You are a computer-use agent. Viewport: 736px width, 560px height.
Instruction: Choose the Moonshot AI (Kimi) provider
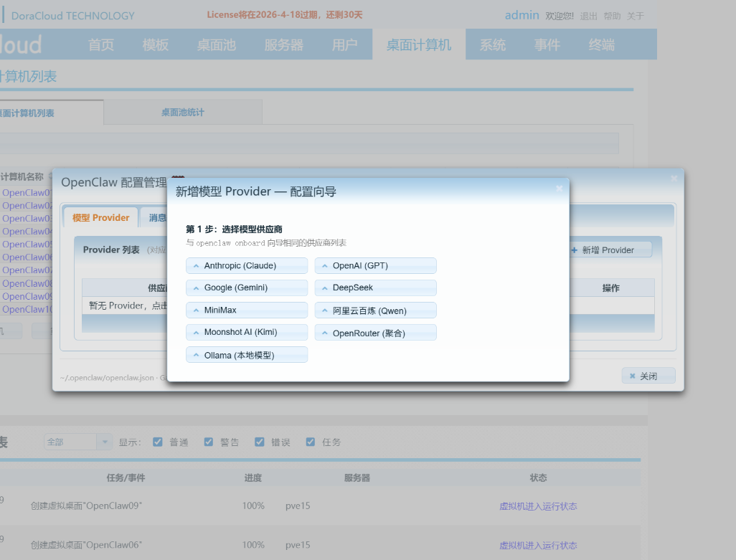247,332
